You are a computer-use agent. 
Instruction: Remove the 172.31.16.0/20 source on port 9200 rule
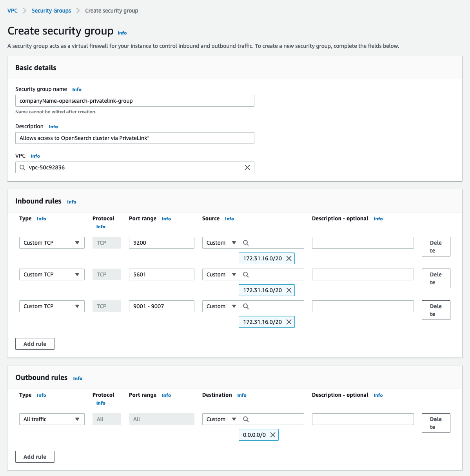click(289, 258)
